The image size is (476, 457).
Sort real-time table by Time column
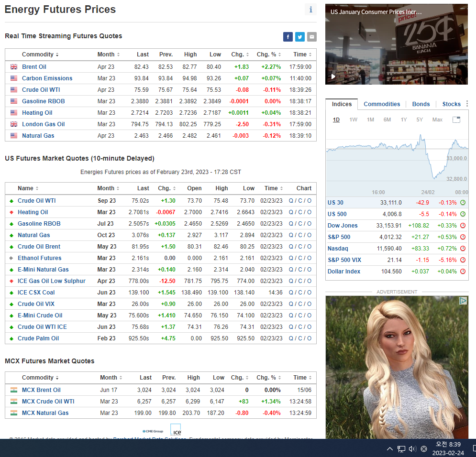(x=302, y=54)
